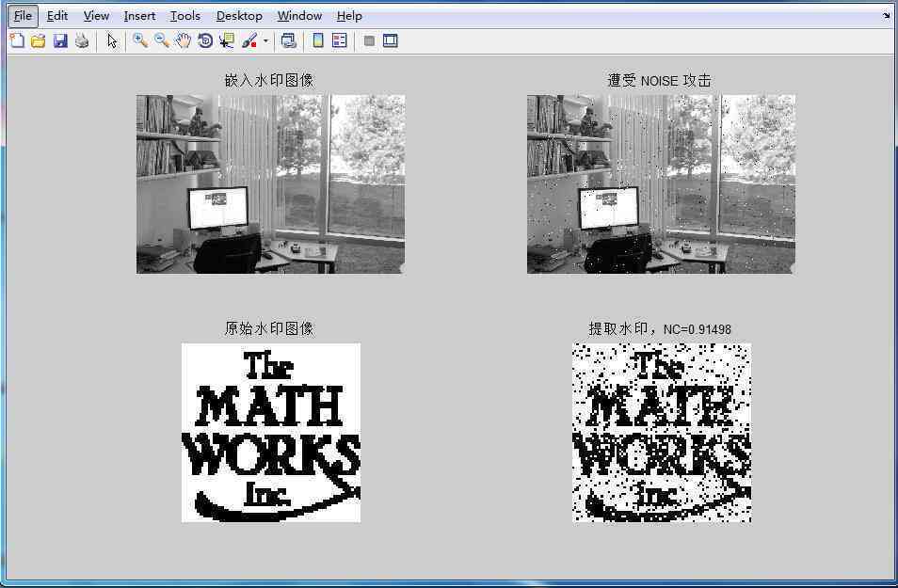Open the View menu

click(x=96, y=16)
